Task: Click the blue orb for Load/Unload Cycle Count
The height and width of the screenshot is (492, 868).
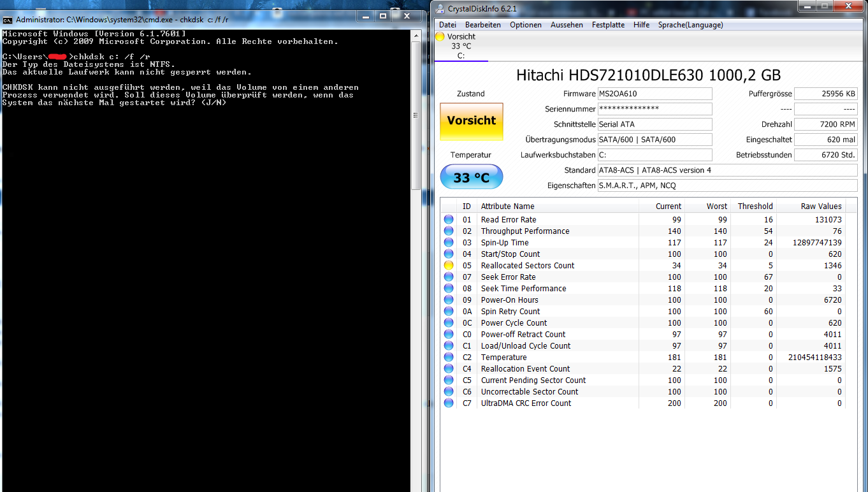Action: 449,345
